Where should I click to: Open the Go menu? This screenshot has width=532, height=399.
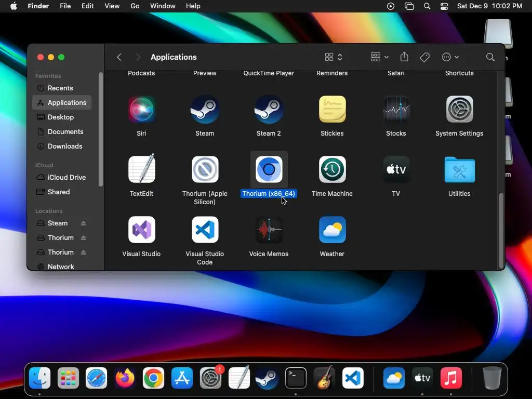pyautogui.click(x=135, y=6)
